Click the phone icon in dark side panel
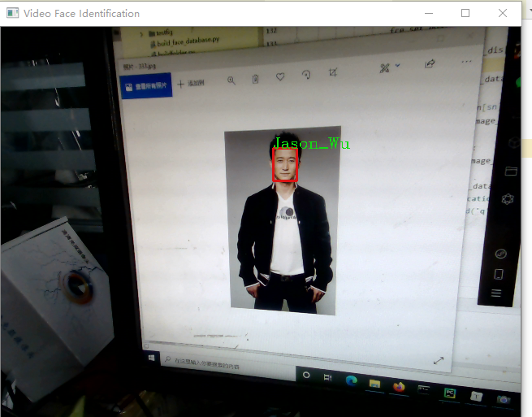Image resolution: width=532 pixels, height=417 pixels. (x=499, y=274)
